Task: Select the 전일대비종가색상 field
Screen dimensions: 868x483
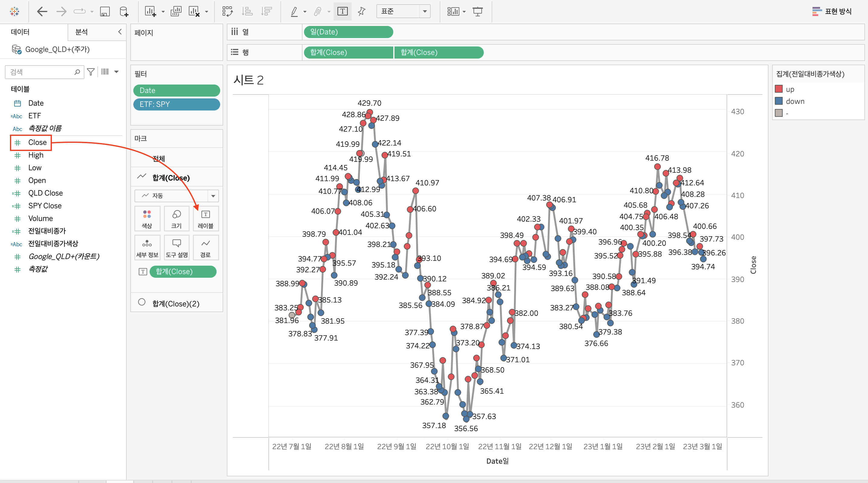Action: pos(53,244)
